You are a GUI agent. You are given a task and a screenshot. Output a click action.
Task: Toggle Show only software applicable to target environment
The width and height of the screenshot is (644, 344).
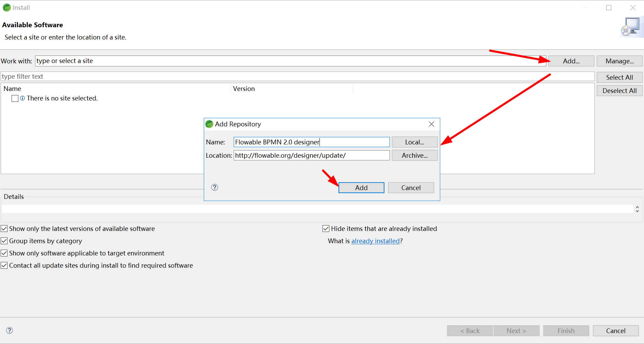(x=4, y=253)
